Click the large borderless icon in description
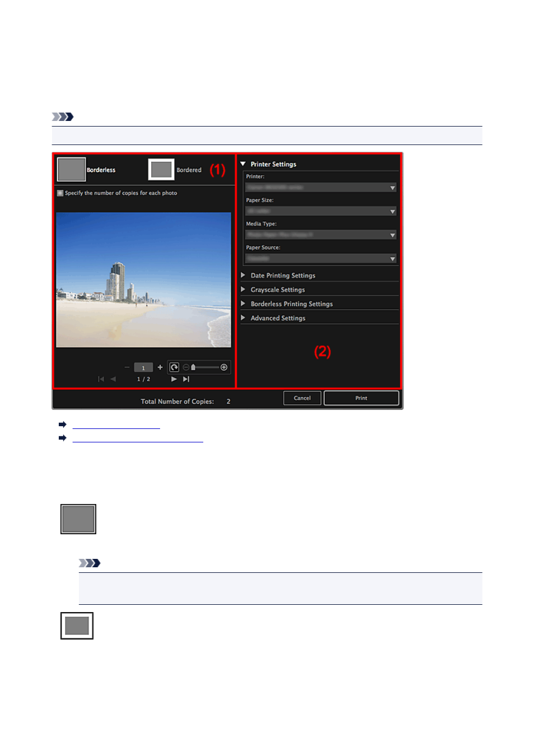 click(78, 519)
